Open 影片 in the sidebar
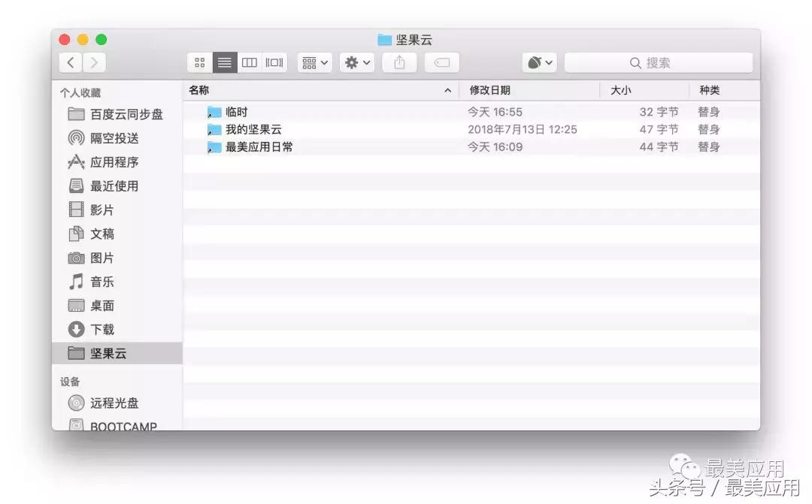 [117, 210]
